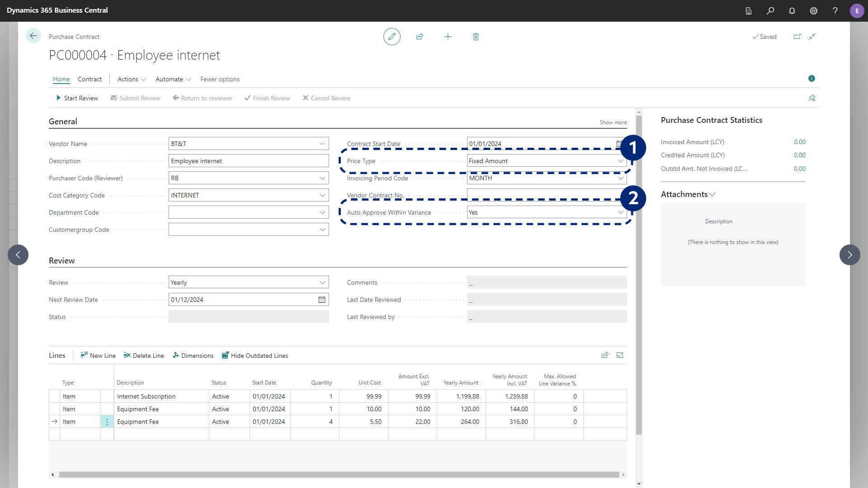
Task: Switch to the Home tab
Action: (x=61, y=79)
